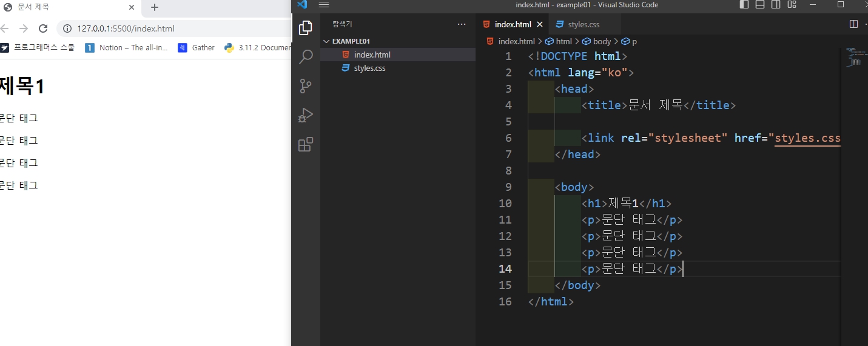Reload the page in Chrome
The height and width of the screenshot is (346, 868).
(42, 28)
